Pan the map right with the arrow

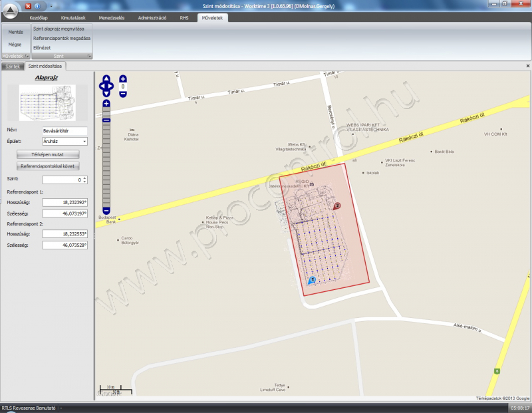pyautogui.click(x=111, y=86)
